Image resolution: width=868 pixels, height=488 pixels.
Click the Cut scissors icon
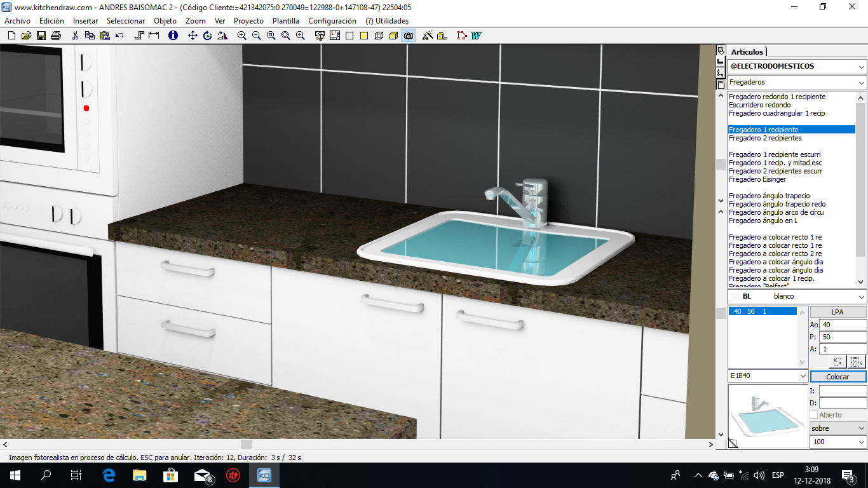(x=75, y=36)
